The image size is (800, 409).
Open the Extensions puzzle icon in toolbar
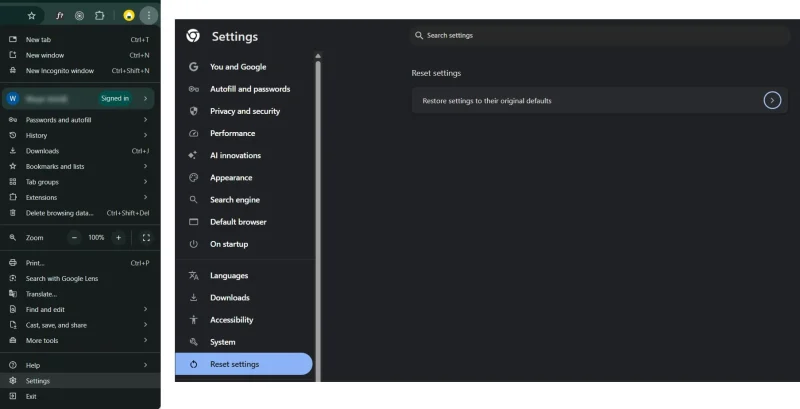pyautogui.click(x=100, y=16)
